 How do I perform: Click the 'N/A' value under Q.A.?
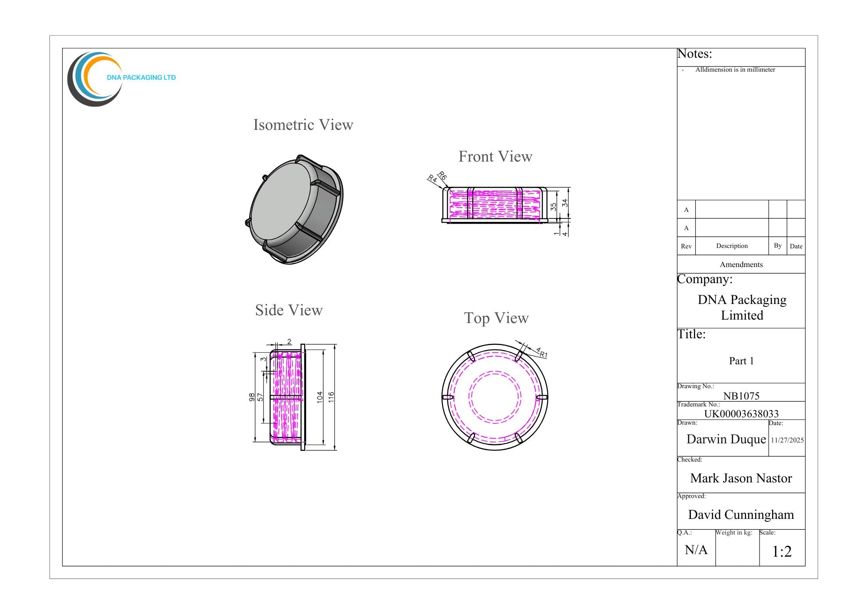pos(696,550)
